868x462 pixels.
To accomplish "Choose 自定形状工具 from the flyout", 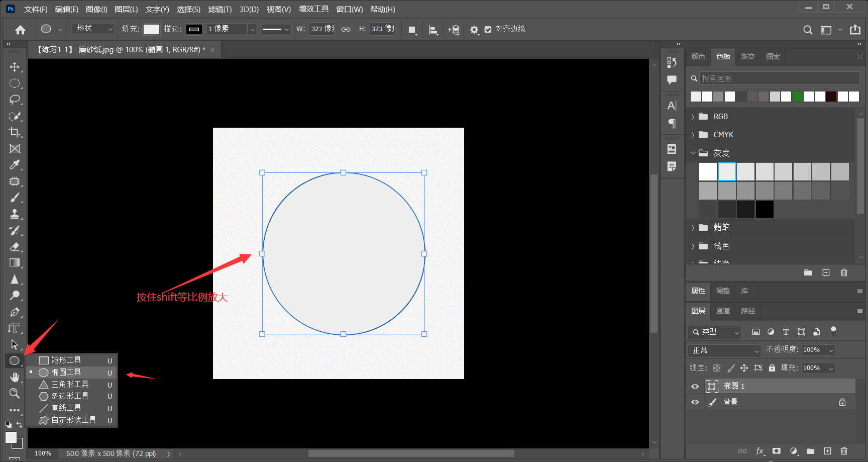I will click(x=72, y=420).
